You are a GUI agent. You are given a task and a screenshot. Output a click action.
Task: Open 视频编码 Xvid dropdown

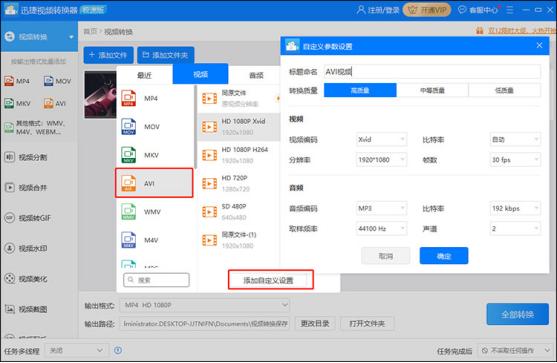click(x=381, y=140)
